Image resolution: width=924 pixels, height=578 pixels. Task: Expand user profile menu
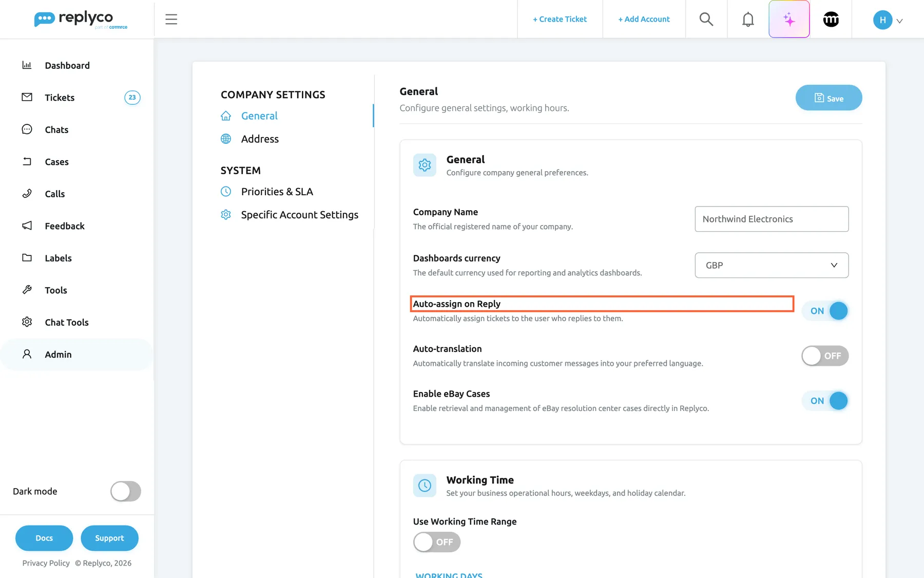(888, 20)
